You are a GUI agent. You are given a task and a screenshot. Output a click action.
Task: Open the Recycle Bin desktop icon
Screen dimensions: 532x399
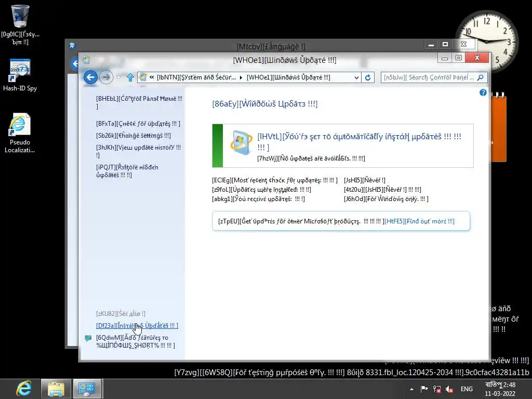[x=20, y=25]
